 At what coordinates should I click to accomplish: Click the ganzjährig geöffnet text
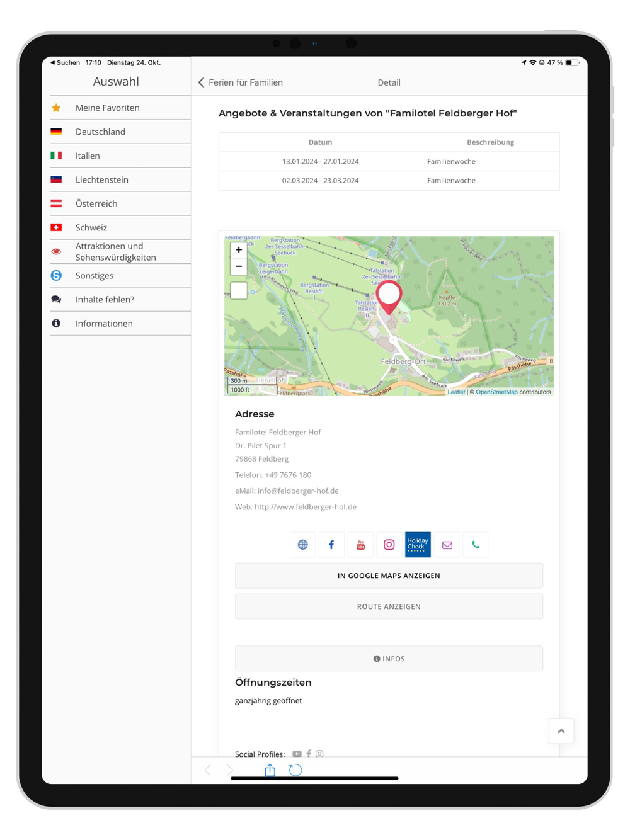268,701
